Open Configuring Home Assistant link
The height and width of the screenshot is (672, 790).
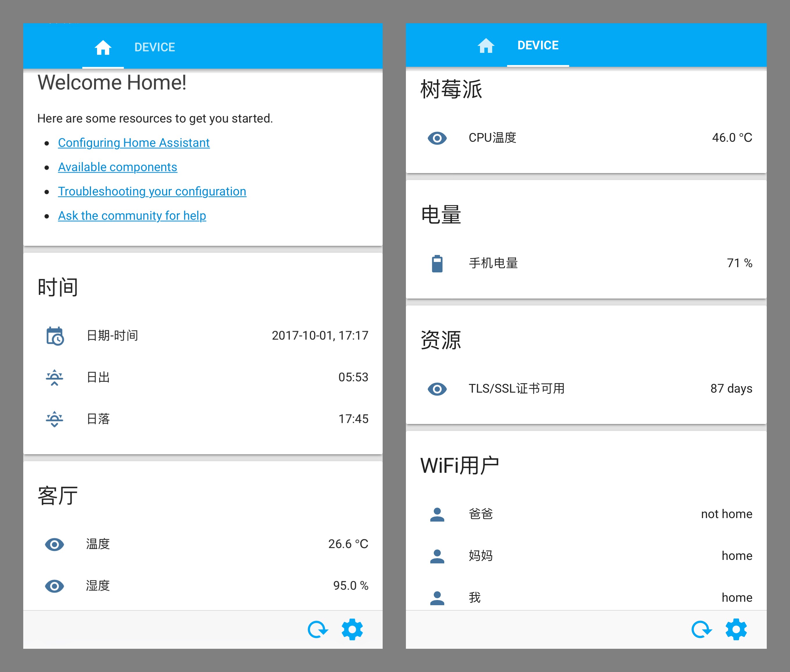point(134,143)
